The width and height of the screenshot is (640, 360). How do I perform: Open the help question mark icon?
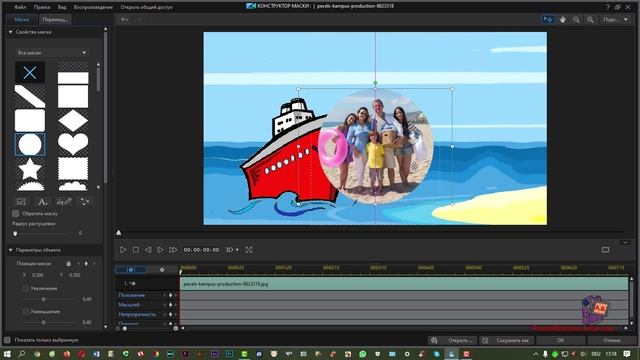click(x=607, y=7)
